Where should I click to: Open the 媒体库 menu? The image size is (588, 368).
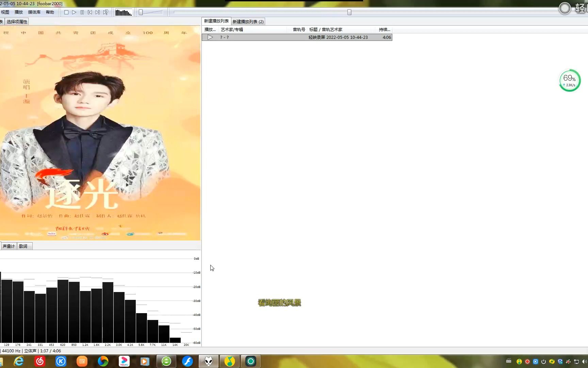click(34, 12)
